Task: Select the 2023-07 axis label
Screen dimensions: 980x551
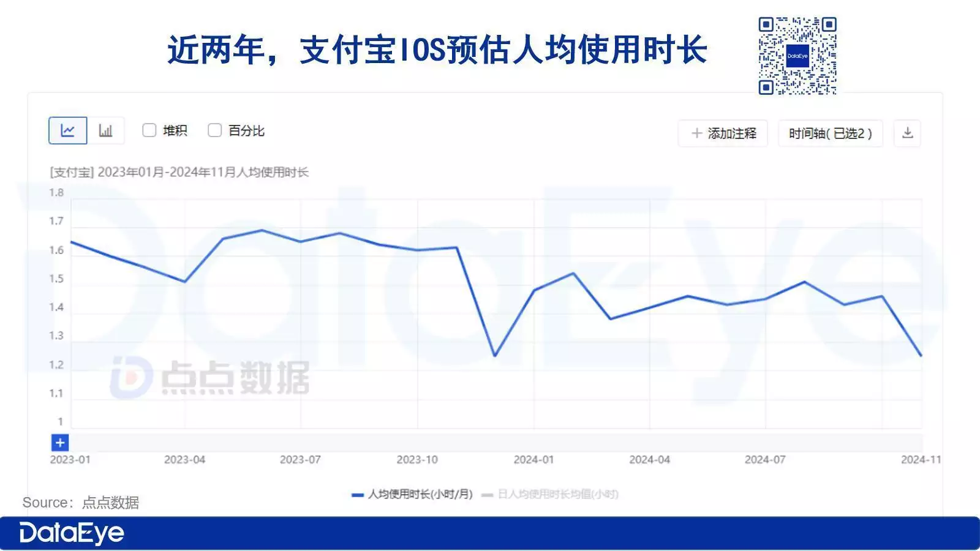Action: 300,459
